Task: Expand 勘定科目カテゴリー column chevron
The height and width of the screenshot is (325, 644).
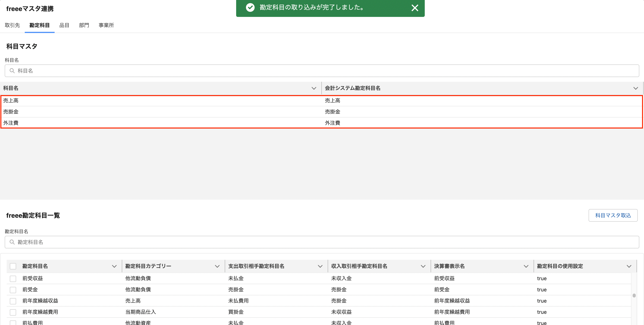Action: [217, 266]
